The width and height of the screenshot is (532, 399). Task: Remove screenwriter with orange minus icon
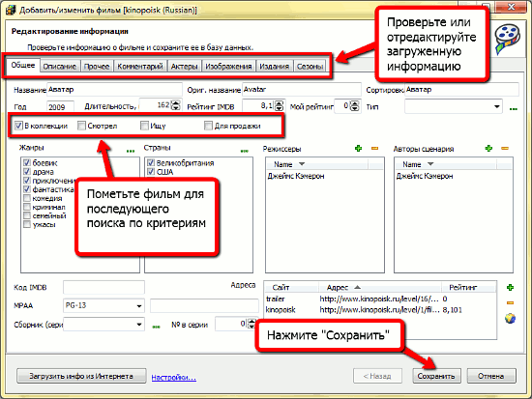coord(505,148)
